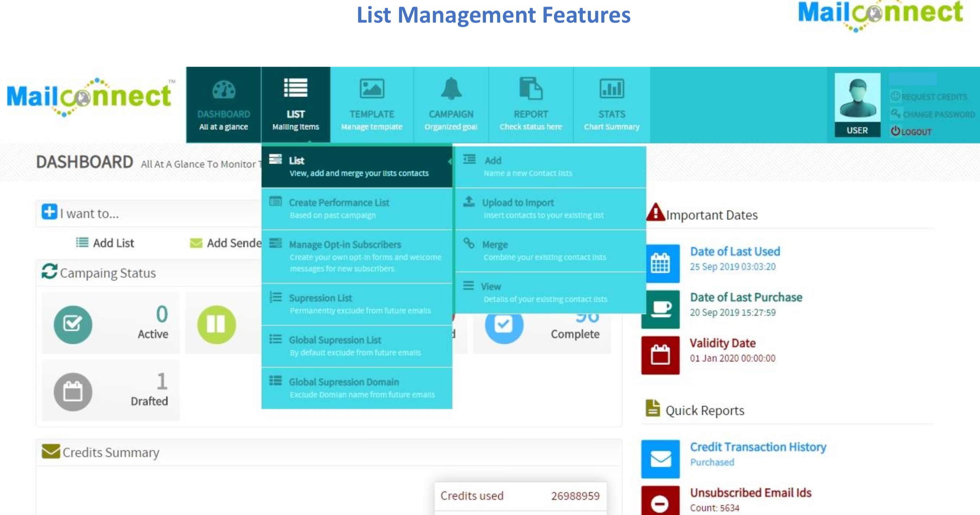Open Unsubscribed Email Ids link

pyautogui.click(x=751, y=493)
